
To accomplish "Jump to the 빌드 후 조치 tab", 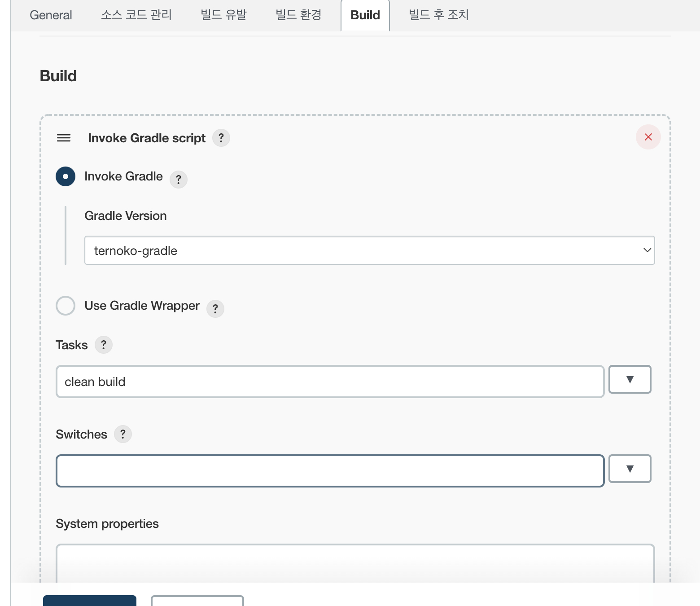I will coord(439,15).
